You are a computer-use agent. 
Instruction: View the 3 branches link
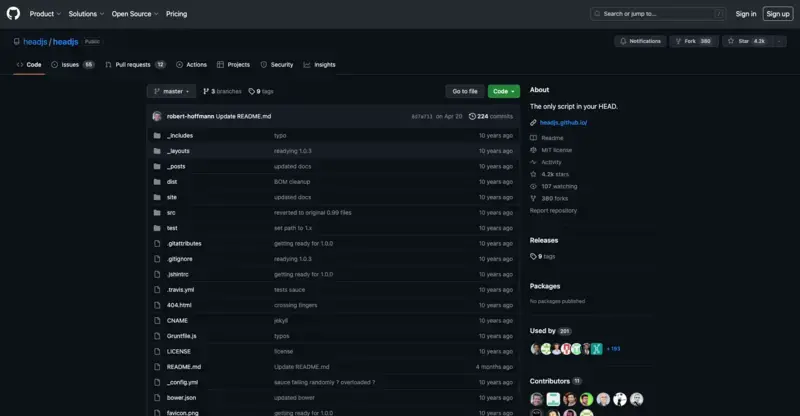pos(222,91)
